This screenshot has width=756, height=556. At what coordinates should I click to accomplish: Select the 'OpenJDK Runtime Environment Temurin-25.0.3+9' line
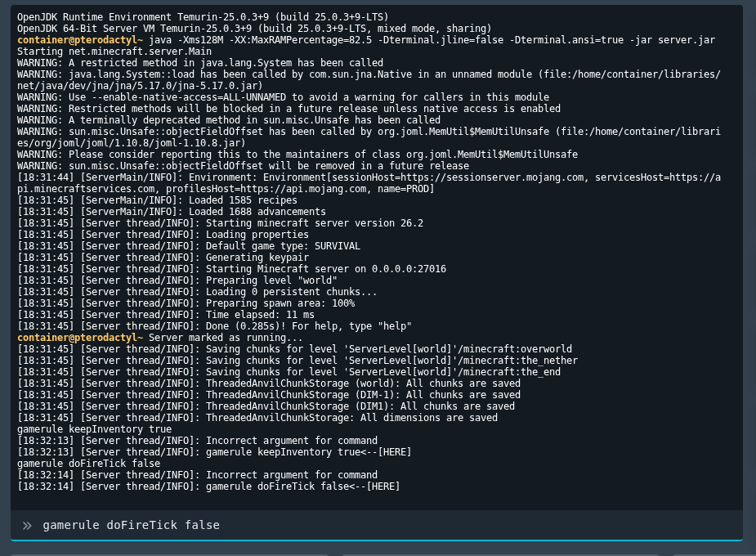point(203,17)
